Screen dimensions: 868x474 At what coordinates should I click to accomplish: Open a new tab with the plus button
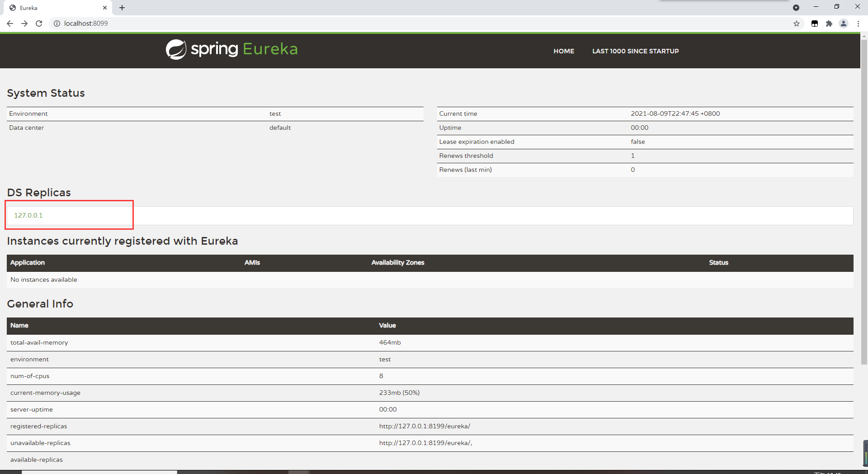(122, 8)
